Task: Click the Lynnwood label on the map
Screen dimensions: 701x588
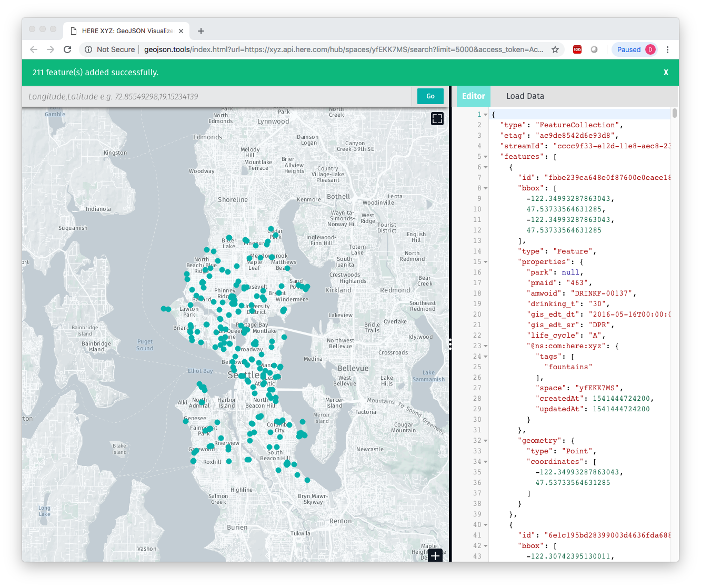Action: (x=273, y=121)
